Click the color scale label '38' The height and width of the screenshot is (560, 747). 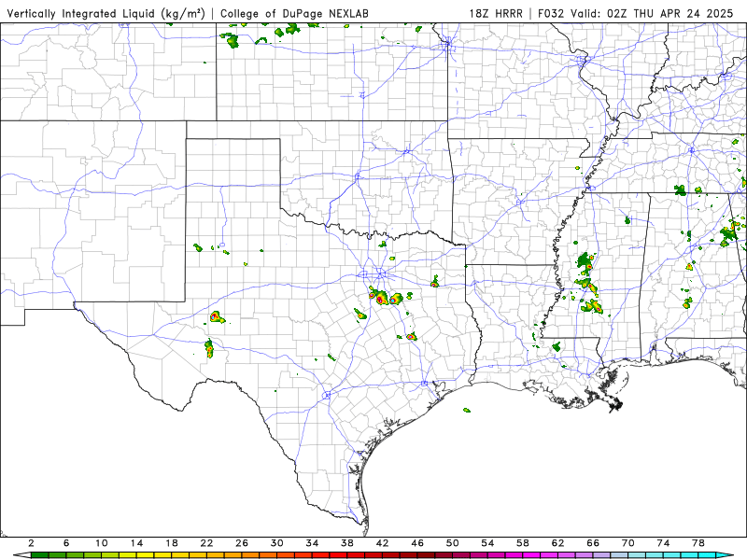click(x=347, y=543)
